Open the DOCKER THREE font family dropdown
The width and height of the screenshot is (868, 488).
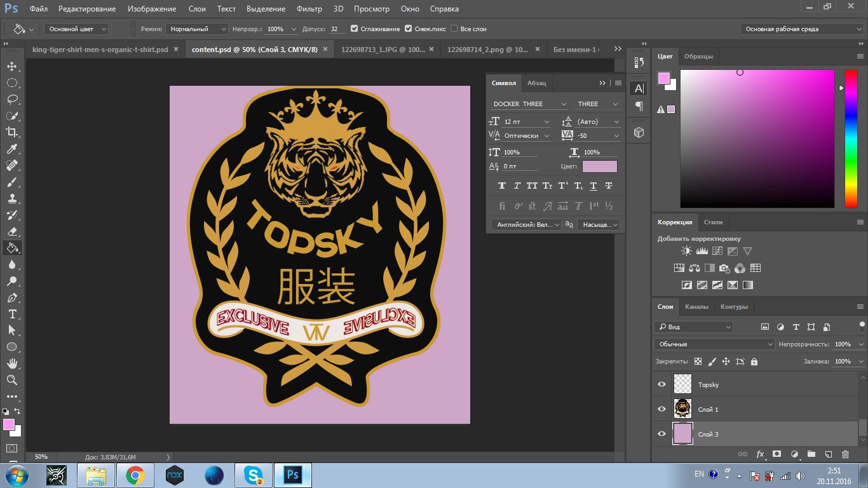click(x=529, y=104)
